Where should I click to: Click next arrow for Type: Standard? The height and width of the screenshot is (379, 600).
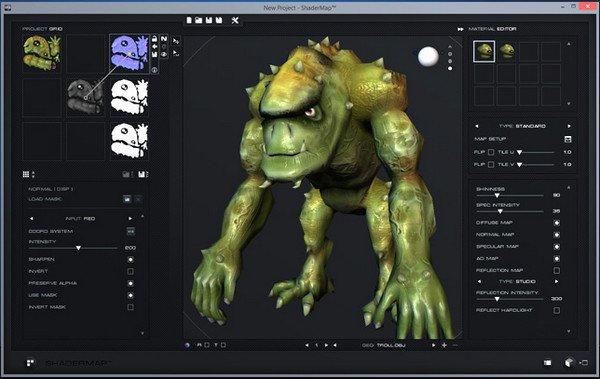(569, 126)
